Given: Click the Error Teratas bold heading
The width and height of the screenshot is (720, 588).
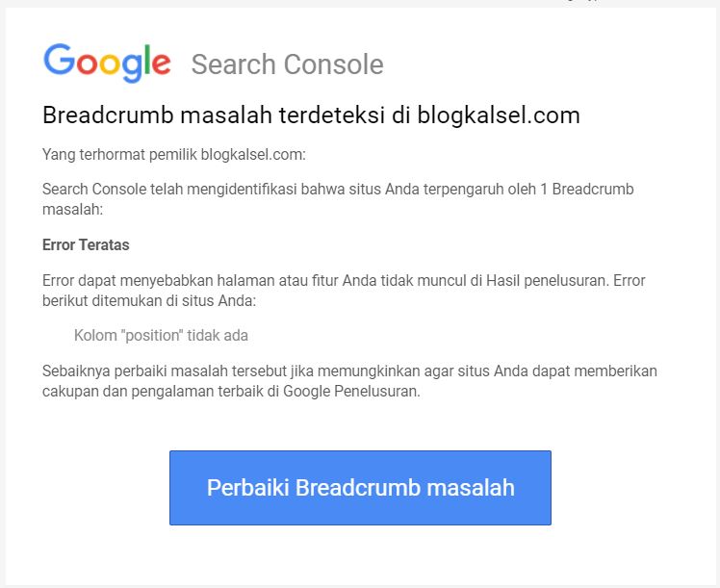Looking at the screenshot, I should pyautogui.click(x=86, y=244).
